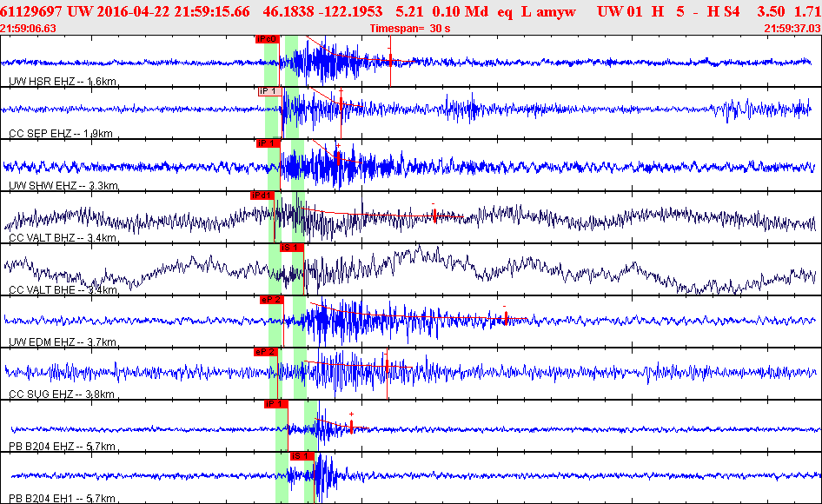
Task: Click the 'UW HSR EHZ -- 1.6km' station label
Action: [x=63, y=82]
